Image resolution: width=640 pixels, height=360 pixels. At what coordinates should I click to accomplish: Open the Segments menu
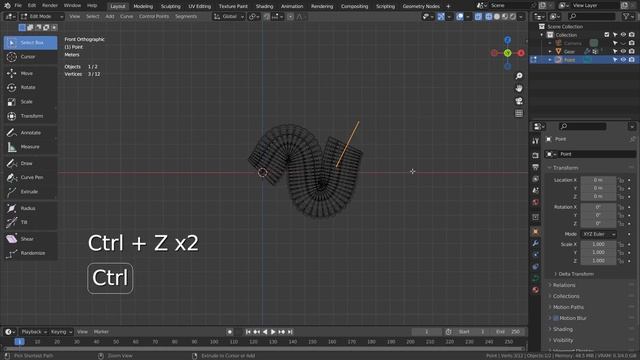(x=186, y=17)
